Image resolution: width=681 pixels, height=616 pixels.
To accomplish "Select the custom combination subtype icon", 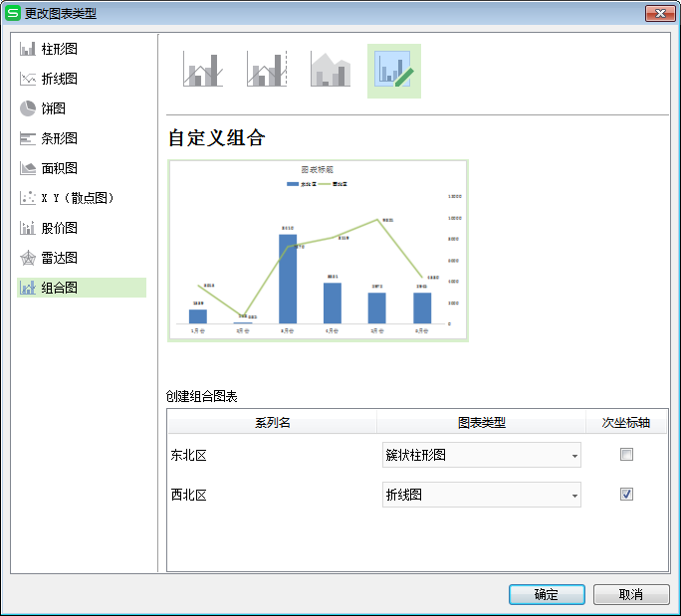I will (x=394, y=71).
